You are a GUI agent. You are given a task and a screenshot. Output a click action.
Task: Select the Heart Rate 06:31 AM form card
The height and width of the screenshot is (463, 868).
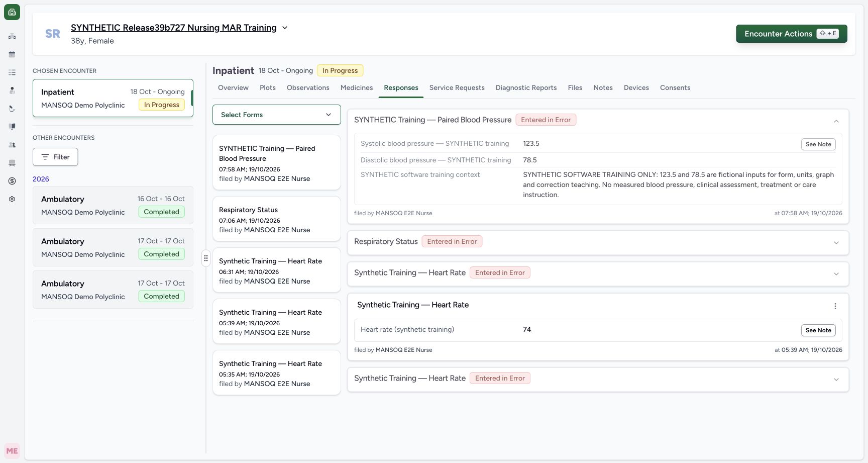click(x=277, y=270)
